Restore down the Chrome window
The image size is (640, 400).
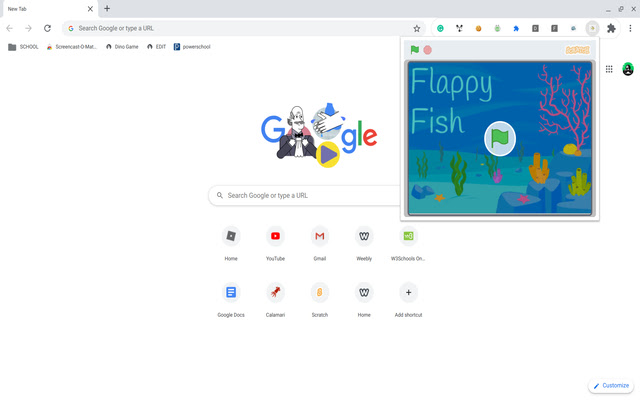pyautogui.click(x=621, y=9)
